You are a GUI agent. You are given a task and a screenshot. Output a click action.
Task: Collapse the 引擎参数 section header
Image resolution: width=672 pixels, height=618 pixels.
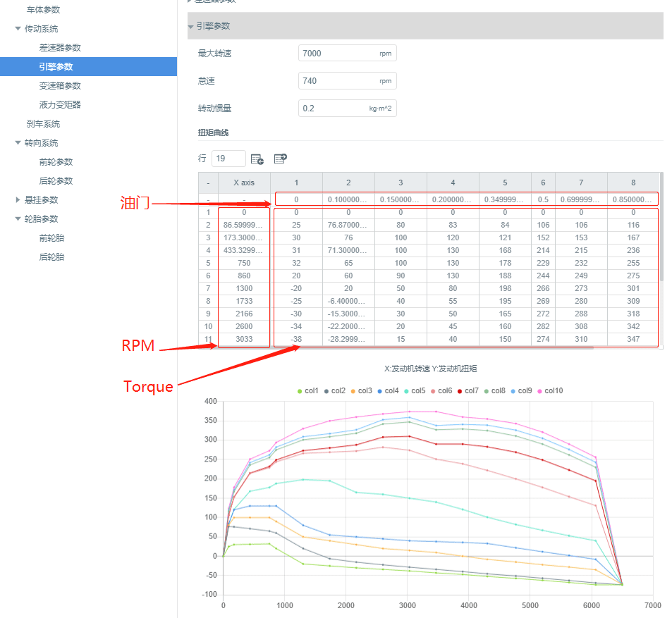(x=425, y=26)
